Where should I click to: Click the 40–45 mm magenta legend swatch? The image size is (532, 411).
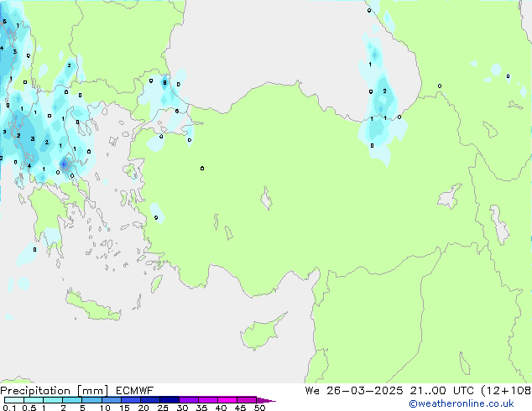227,400
